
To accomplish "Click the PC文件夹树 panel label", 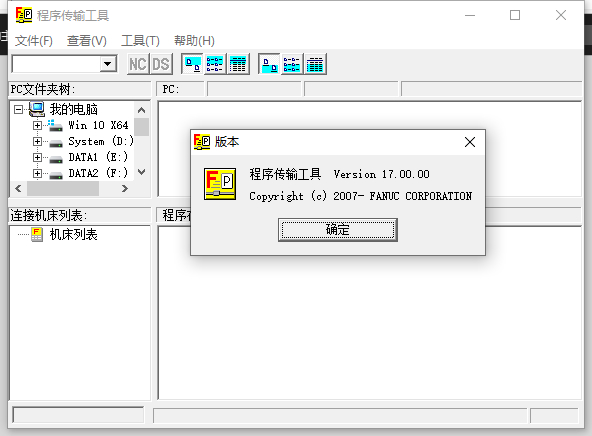I will coord(43,89).
